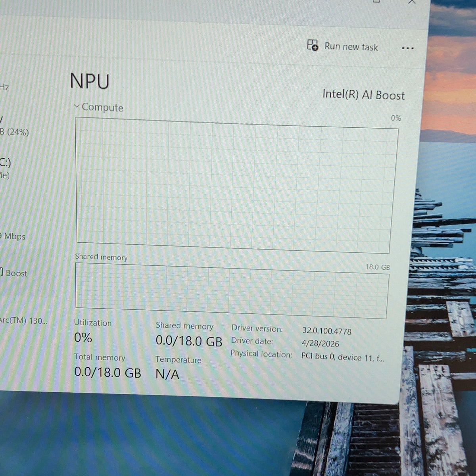Click the driver version 32.0.100.4778 value
Screen dimensions: 476x476
[327, 331]
